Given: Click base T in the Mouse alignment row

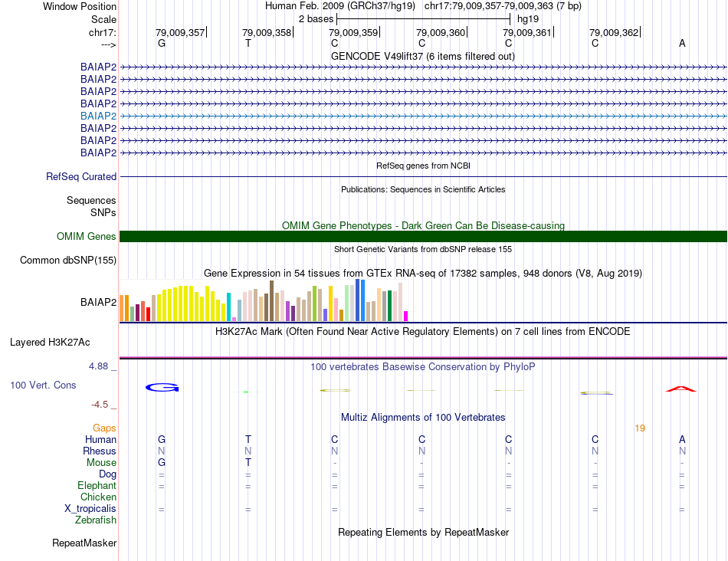Looking at the screenshot, I should click(248, 463).
